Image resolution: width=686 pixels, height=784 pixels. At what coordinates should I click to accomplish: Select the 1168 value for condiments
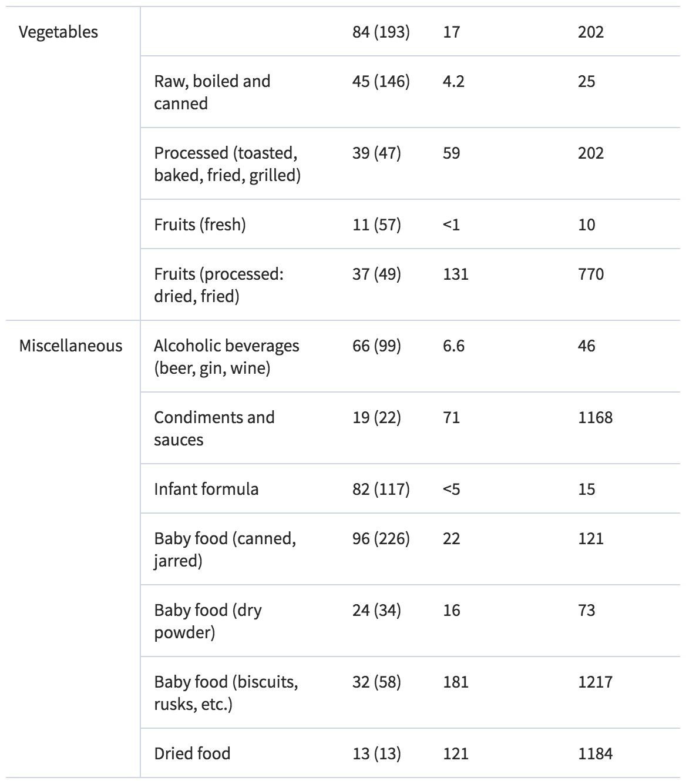595,417
